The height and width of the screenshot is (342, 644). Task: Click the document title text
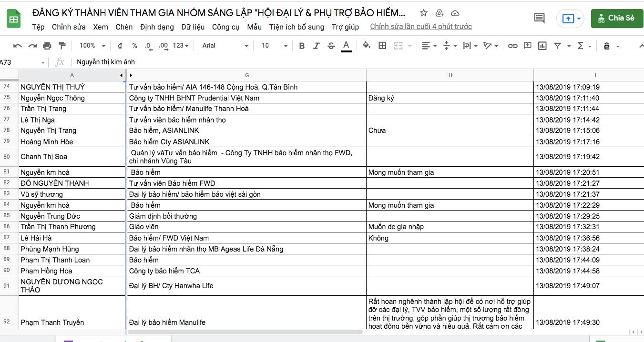click(x=219, y=13)
